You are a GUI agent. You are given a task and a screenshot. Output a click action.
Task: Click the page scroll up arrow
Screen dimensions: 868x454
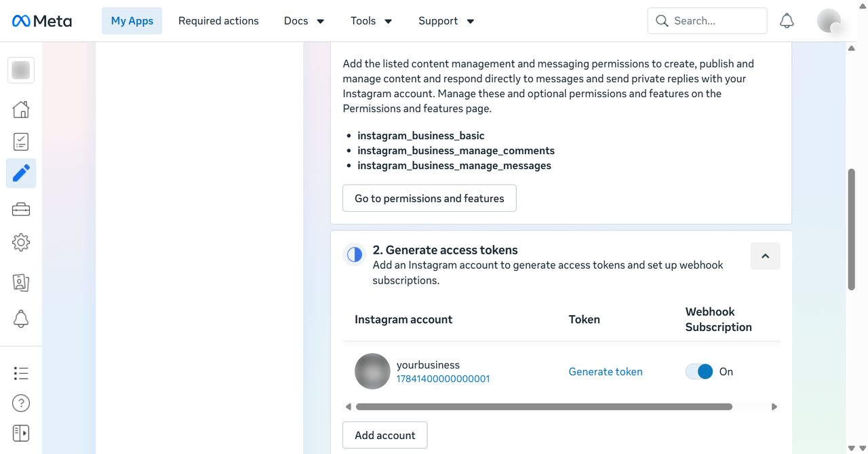coord(852,48)
